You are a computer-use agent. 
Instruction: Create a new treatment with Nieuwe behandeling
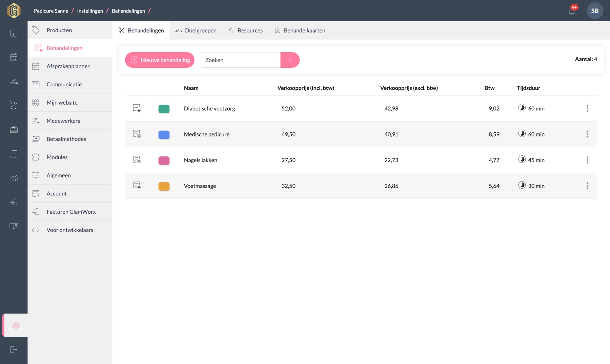pyautogui.click(x=160, y=60)
